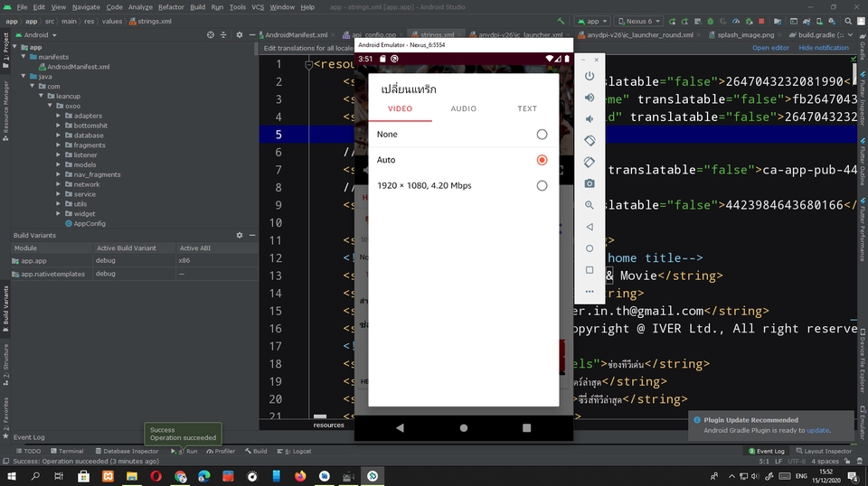The width and height of the screenshot is (868, 486).
Task: Open the Logcat tool window
Action: coord(295,451)
